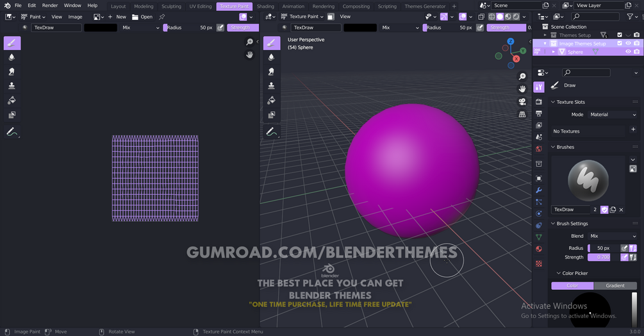Select the Soften tool in image editor toolbar

tap(12, 57)
